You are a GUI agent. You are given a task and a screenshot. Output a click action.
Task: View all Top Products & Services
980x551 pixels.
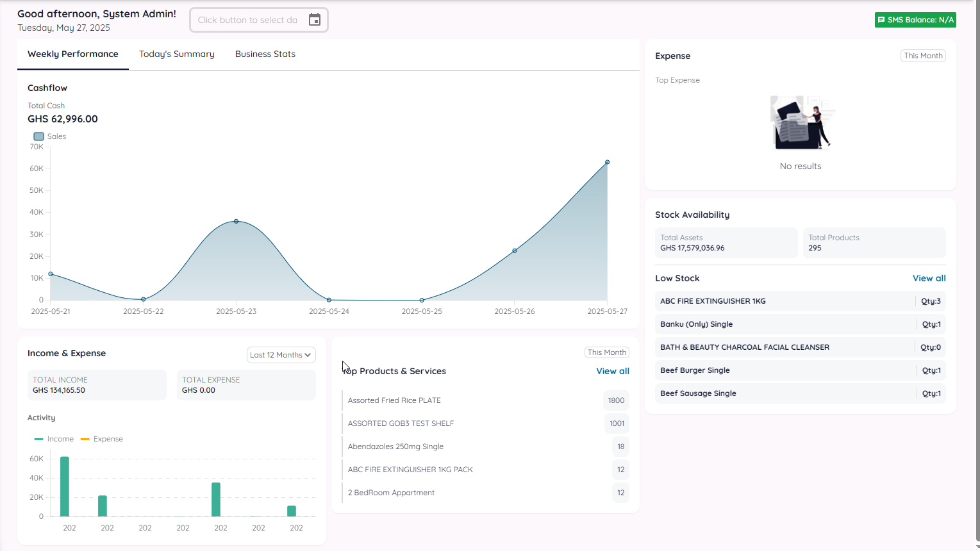tap(612, 371)
